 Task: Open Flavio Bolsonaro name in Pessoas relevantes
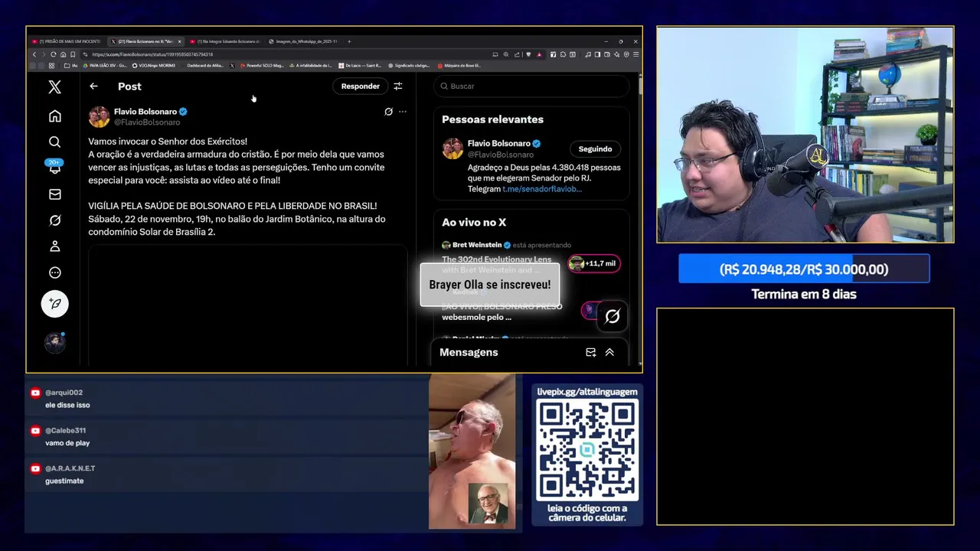(x=498, y=143)
